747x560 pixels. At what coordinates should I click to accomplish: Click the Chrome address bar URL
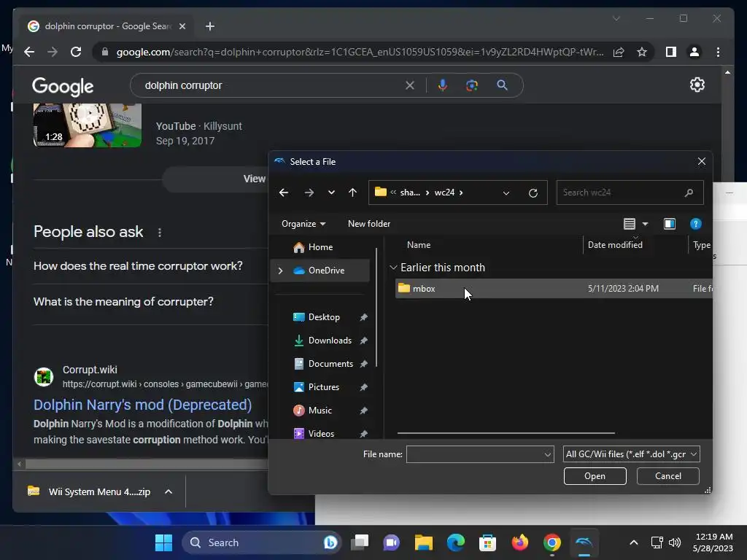[x=360, y=52]
